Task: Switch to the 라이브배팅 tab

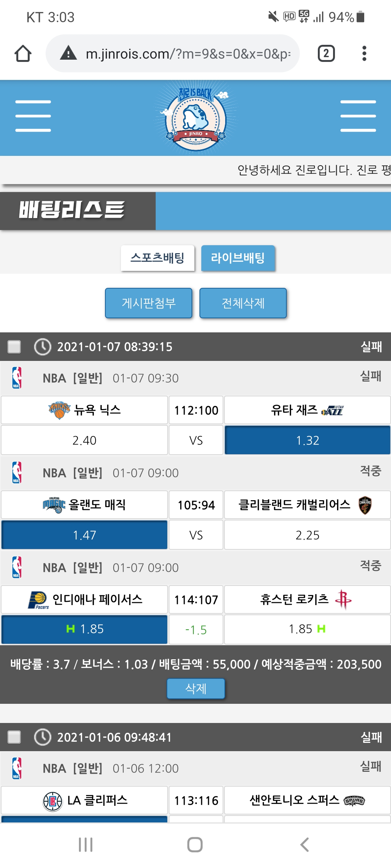Action: click(x=238, y=258)
